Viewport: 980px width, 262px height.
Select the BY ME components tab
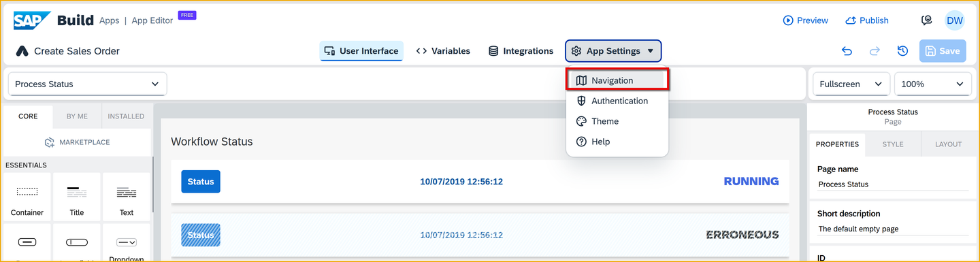coord(77,116)
